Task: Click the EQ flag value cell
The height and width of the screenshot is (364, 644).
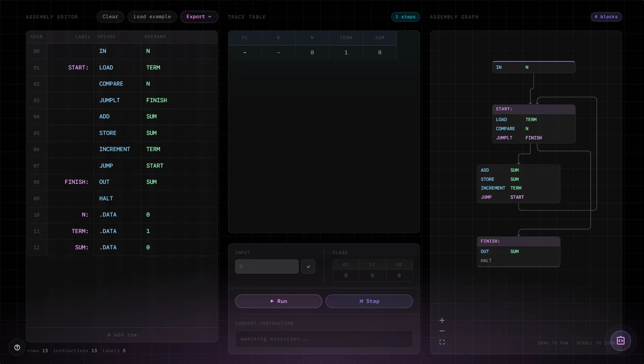Action: pos(399,276)
